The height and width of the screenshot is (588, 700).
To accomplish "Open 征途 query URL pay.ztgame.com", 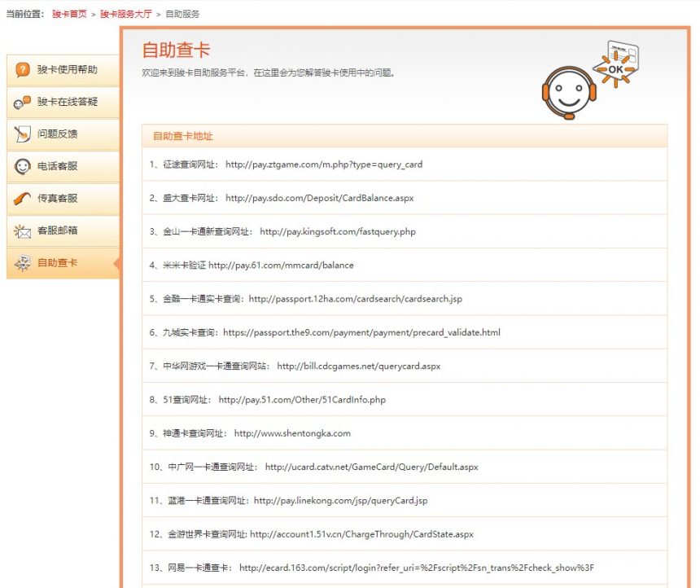I will tap(324, 165).
